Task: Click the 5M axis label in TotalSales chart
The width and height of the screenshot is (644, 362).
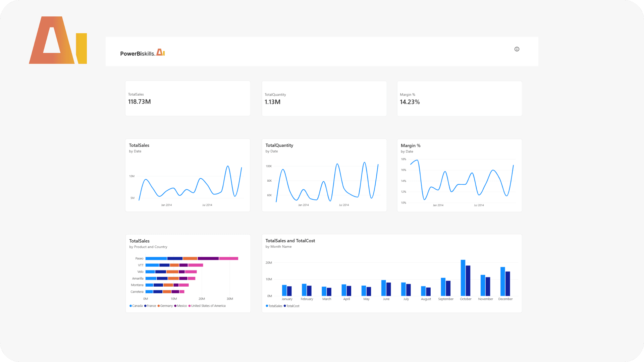Action: pos(132,198)
